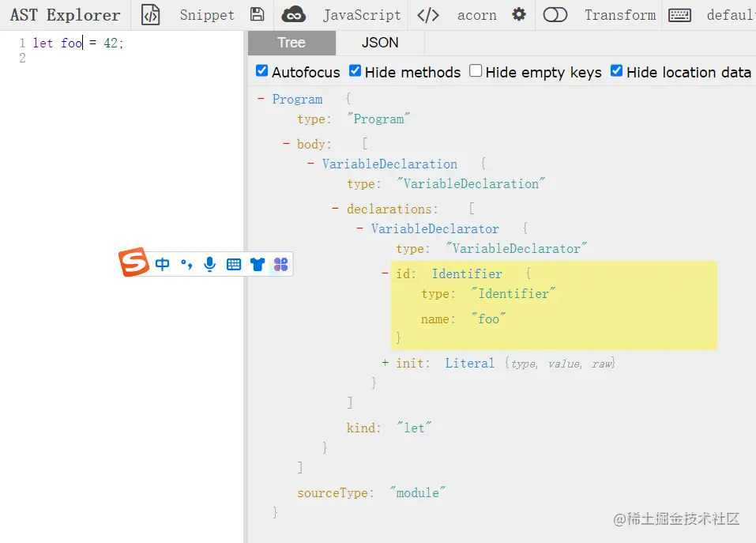Uncheck the Hide methods checkbox
The height and width of the screenshot is (543, 756).
pyautogui.click(x=355, y=71)
